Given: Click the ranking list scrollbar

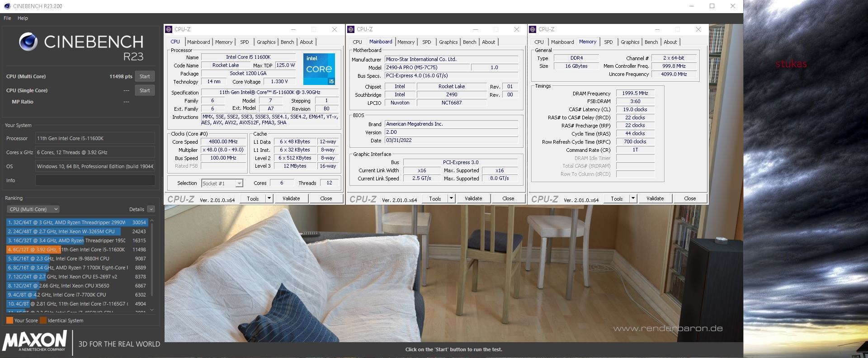Looking at the screenshot, I should (x=152, y=260).
